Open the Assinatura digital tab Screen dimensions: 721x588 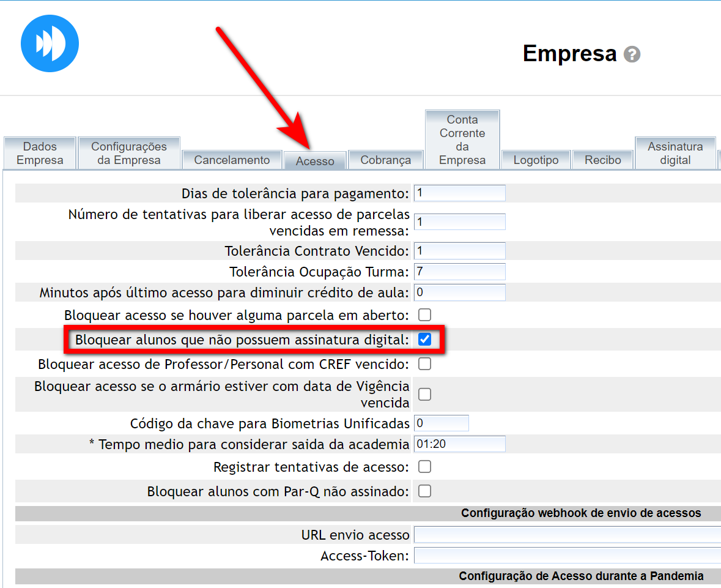pos(675,153)
